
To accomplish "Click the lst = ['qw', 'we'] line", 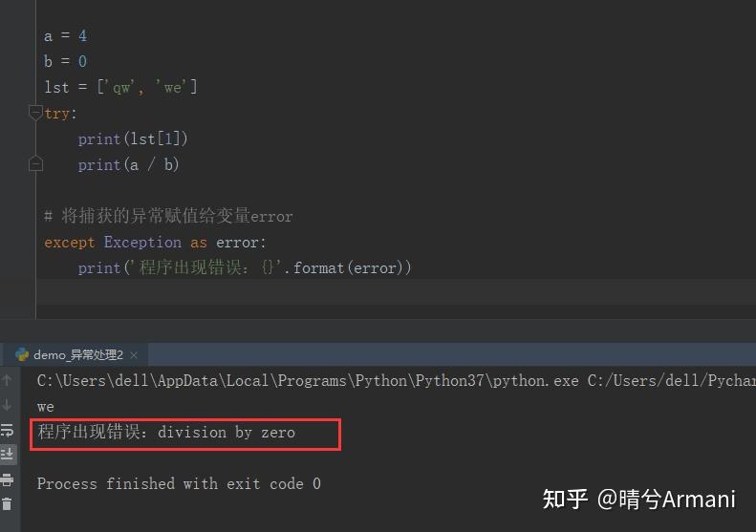I will [x=120, y=87].
